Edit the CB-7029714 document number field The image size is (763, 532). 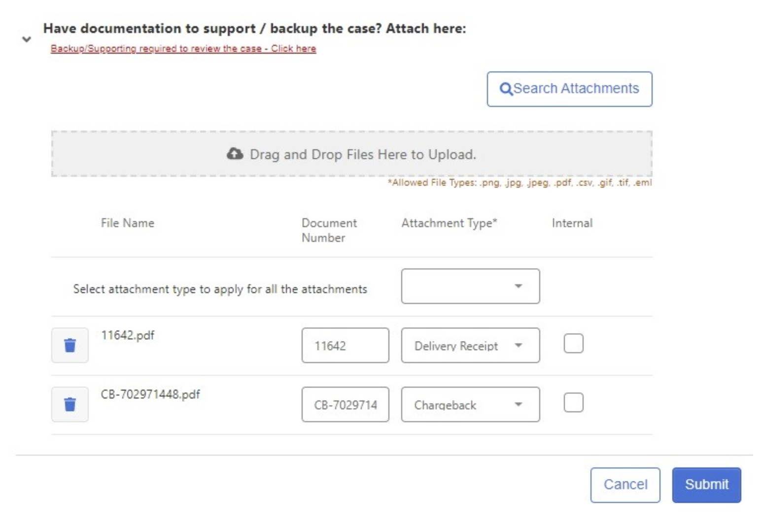pos(345,404)
